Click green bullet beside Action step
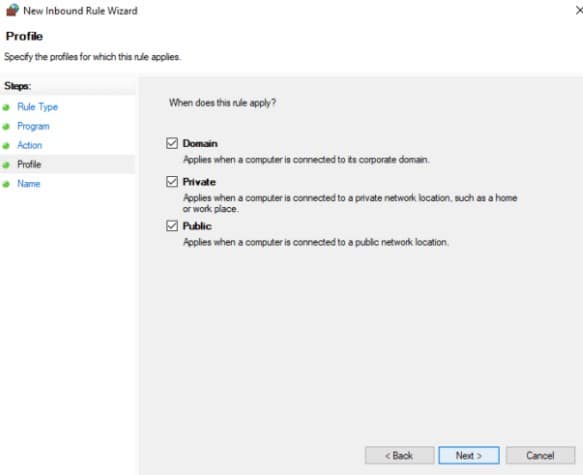 [6, 146]
